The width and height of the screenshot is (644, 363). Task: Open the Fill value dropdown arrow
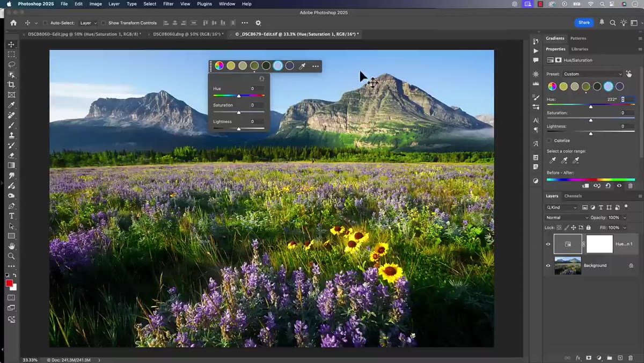(x=624, y=228)
